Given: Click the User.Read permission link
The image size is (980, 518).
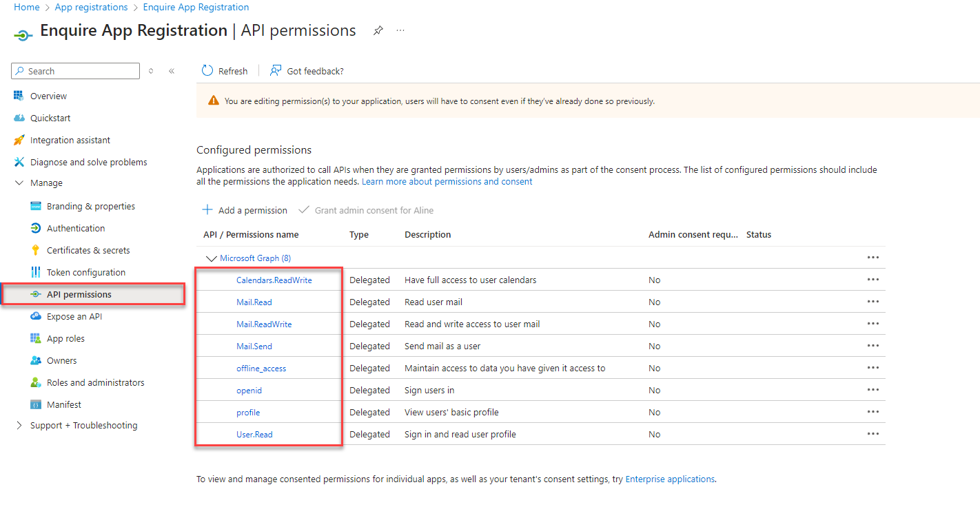Looking at the screenshot, I should (254, 434).
